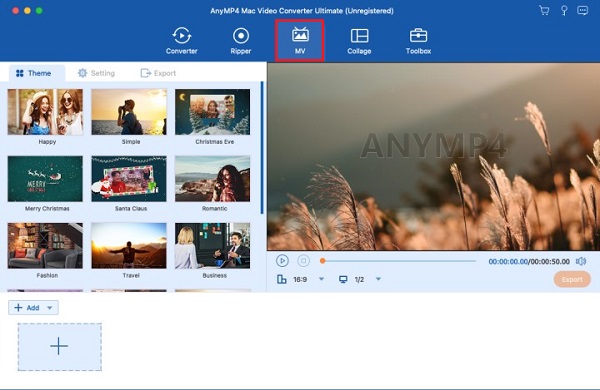
Task: Apply the Travel theme
Action: (129, 246)
